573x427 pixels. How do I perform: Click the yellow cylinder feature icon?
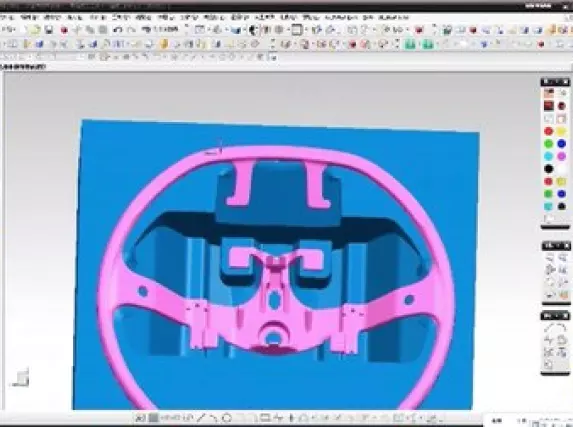164,45
